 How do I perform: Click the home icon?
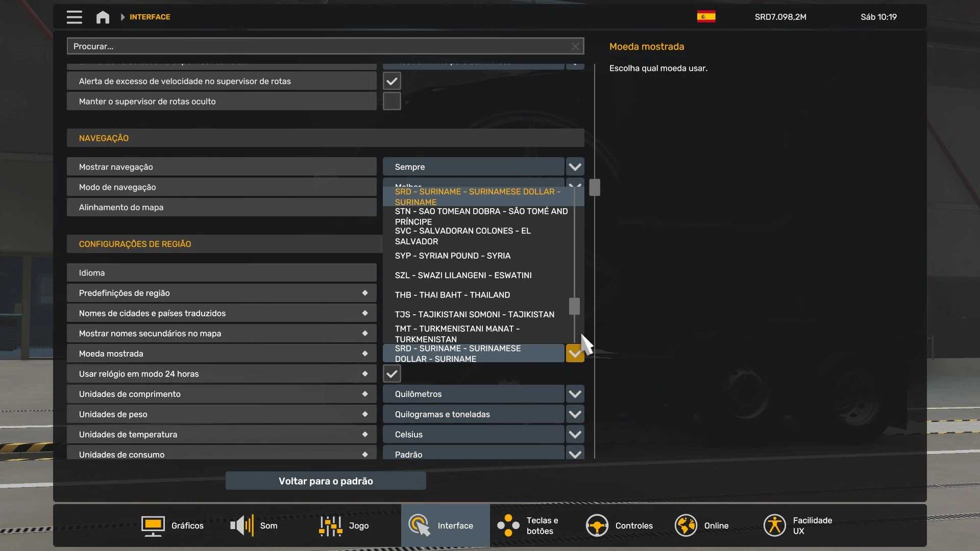(103, 17)
